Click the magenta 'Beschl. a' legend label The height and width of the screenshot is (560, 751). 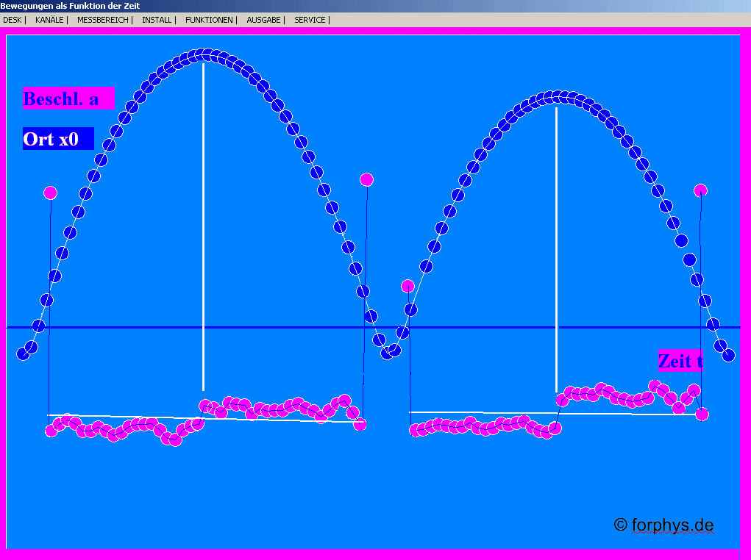point(68,98)
